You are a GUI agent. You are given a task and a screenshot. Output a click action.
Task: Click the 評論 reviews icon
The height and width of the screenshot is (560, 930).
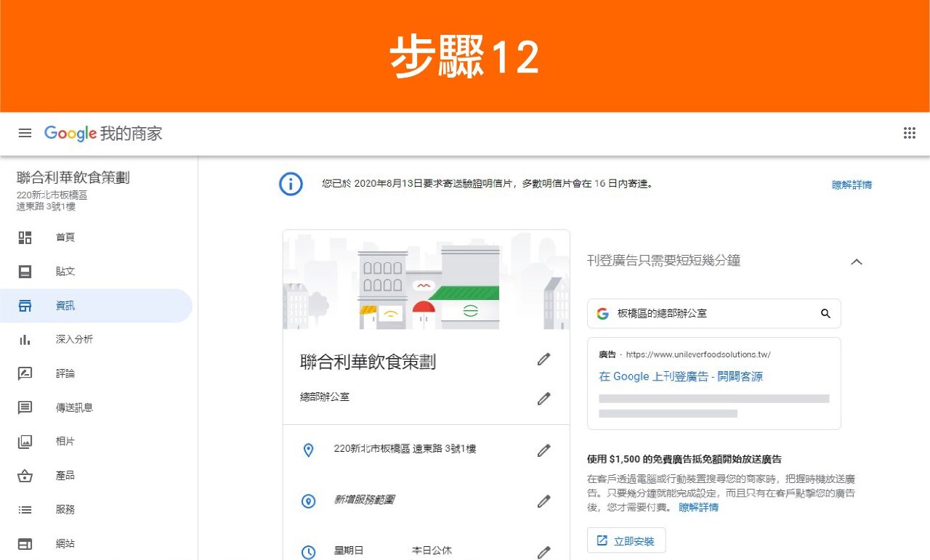tap(25, 373)
